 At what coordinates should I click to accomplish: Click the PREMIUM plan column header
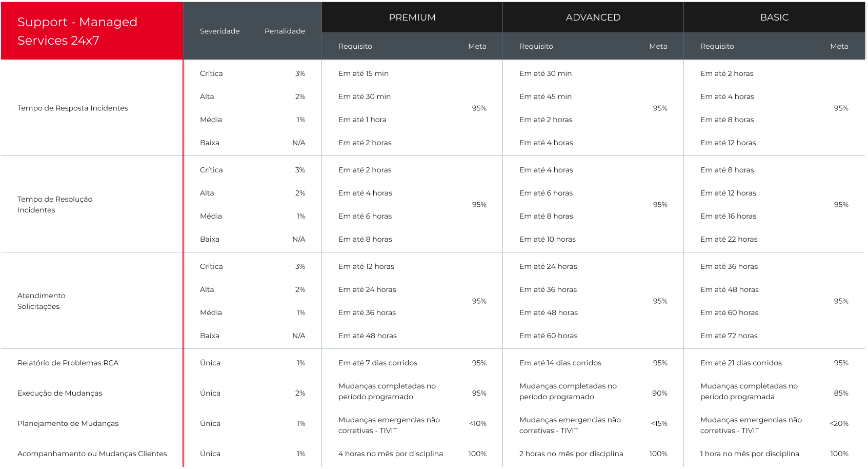point(412,17)
